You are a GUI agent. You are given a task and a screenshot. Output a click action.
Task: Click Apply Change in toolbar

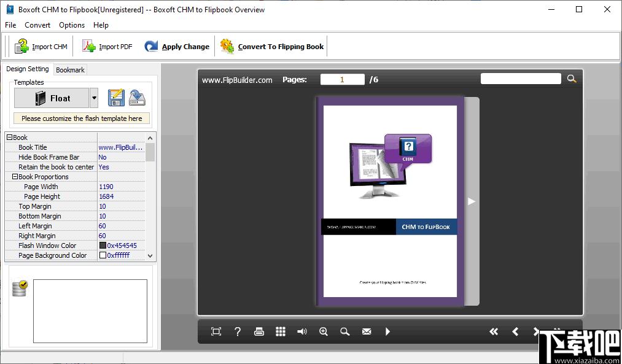[177, 47]
